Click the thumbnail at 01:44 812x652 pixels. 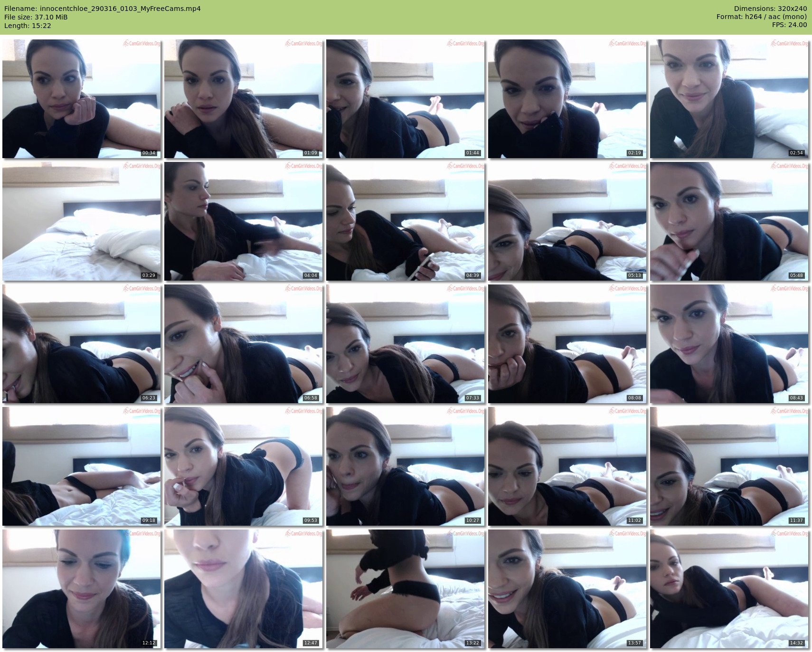click(x=405, y=99)
